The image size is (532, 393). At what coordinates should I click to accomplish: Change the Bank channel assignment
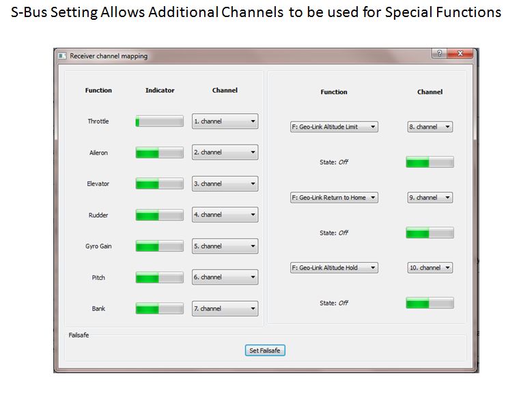click(x=225, y=308)
